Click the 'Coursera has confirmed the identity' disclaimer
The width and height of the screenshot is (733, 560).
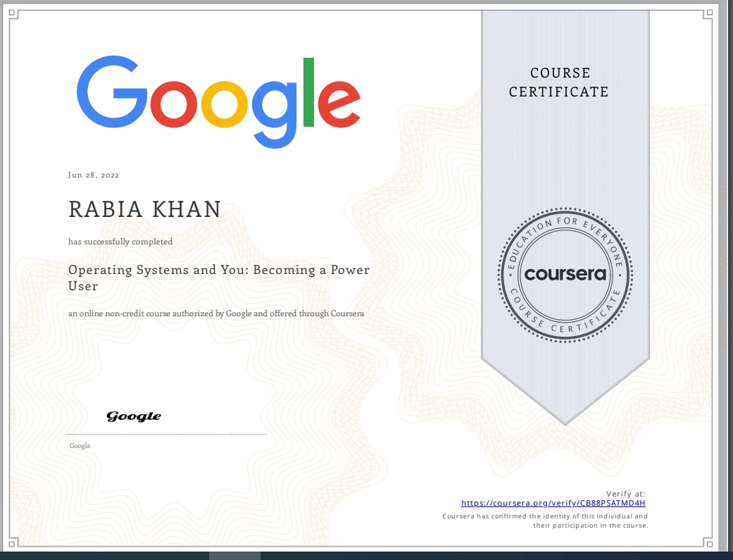[x=545, y=521]
